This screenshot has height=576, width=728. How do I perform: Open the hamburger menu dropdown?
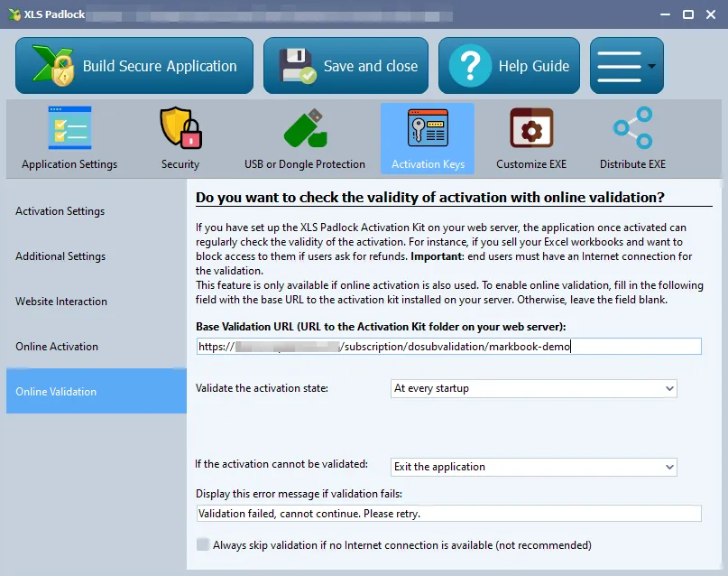(626, 66)
